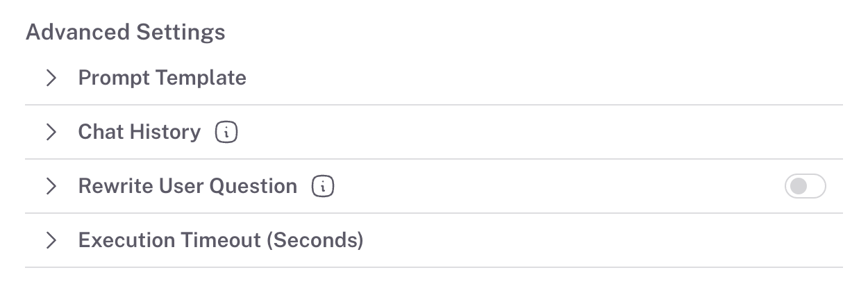The image size is (868, 286).
Task: Click the info icon beside Chat History
Action: 226,132
